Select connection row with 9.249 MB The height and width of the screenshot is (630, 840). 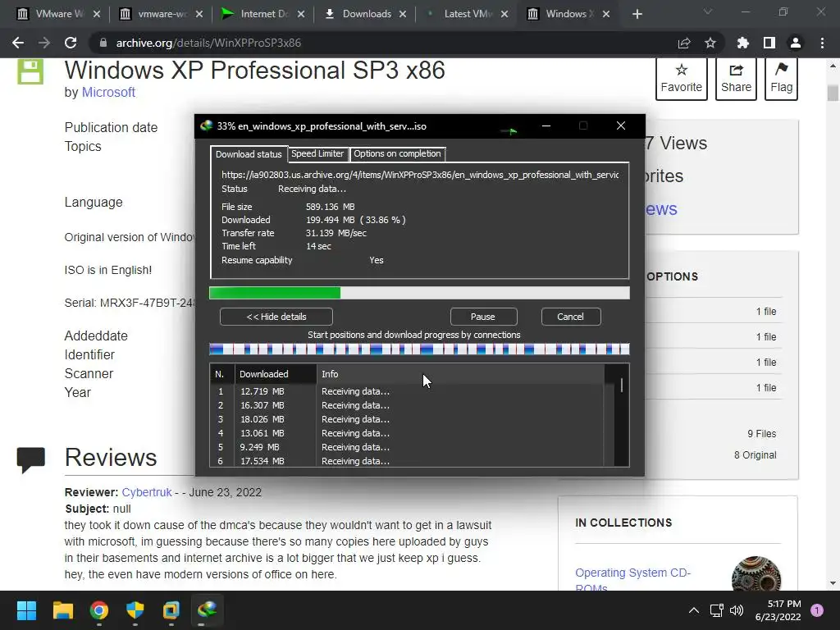pos(407,447)
